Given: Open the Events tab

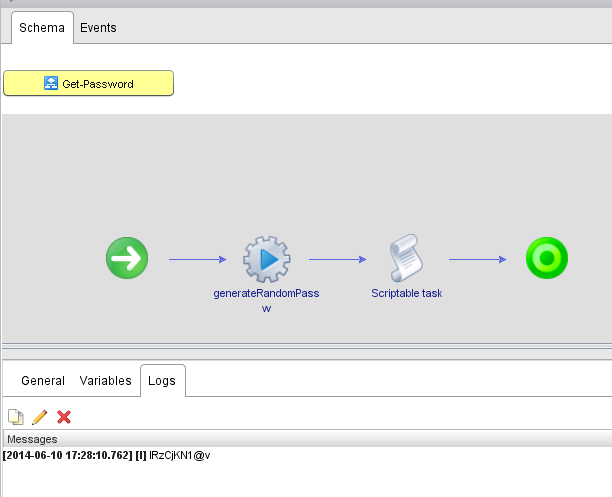Looking at the screenshot, I should [x=98, y=28].
